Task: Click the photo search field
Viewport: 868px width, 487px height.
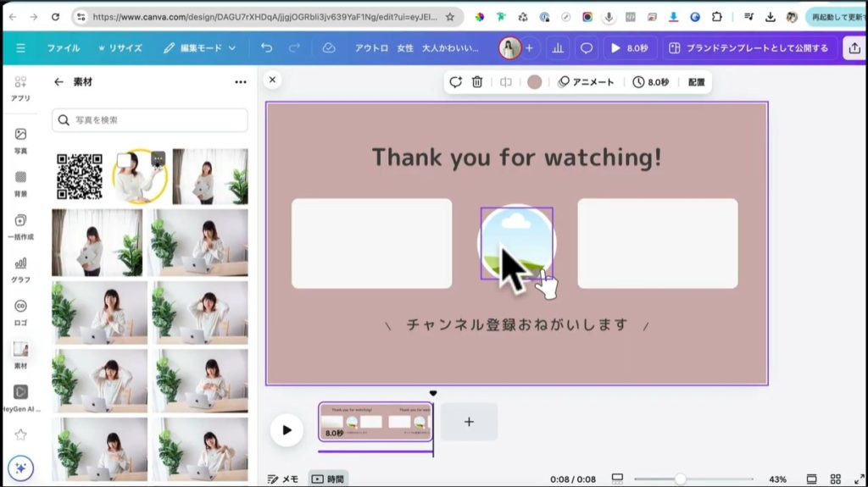Action: (150, 120)
